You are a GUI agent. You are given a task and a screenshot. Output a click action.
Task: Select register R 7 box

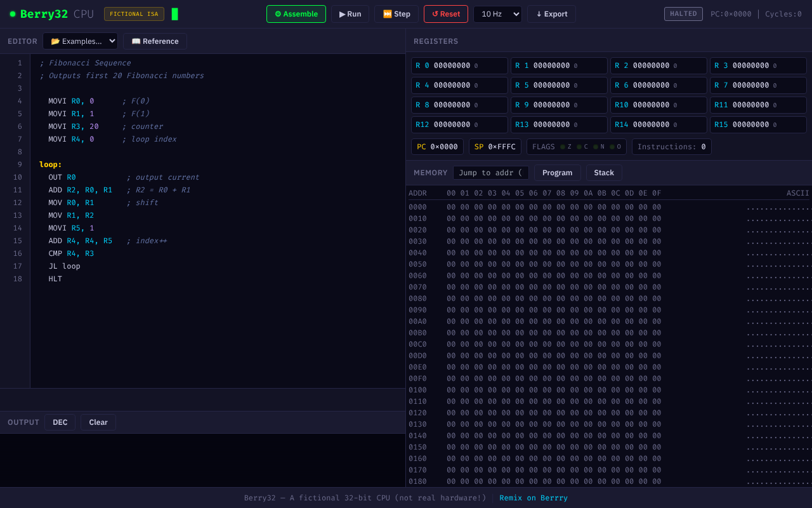tap(758, 85)
